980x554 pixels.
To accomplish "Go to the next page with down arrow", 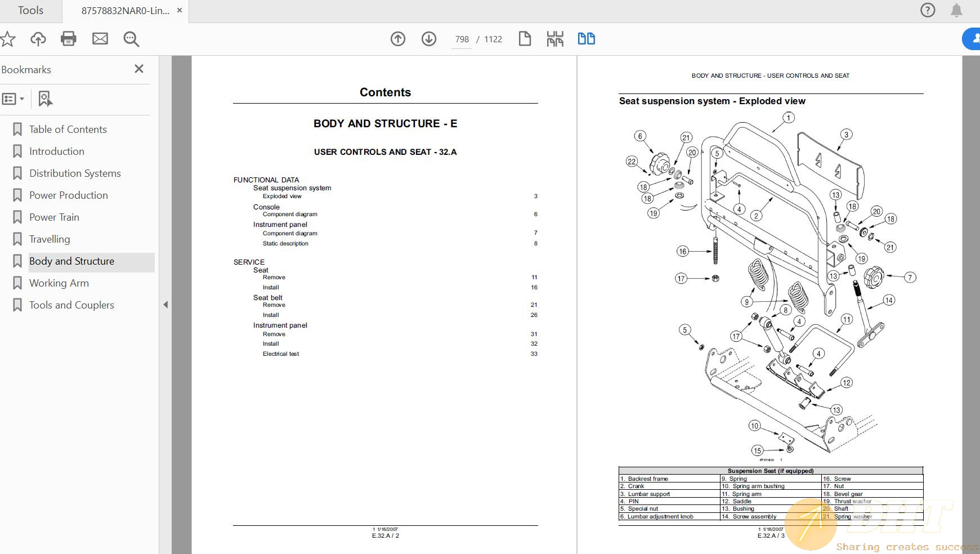I will [428, 39].
